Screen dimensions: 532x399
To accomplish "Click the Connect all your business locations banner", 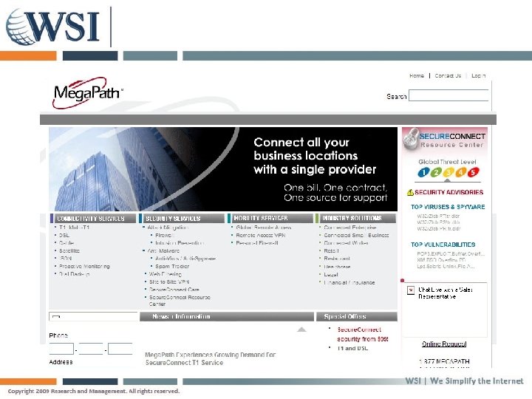I will coord(223,169).
